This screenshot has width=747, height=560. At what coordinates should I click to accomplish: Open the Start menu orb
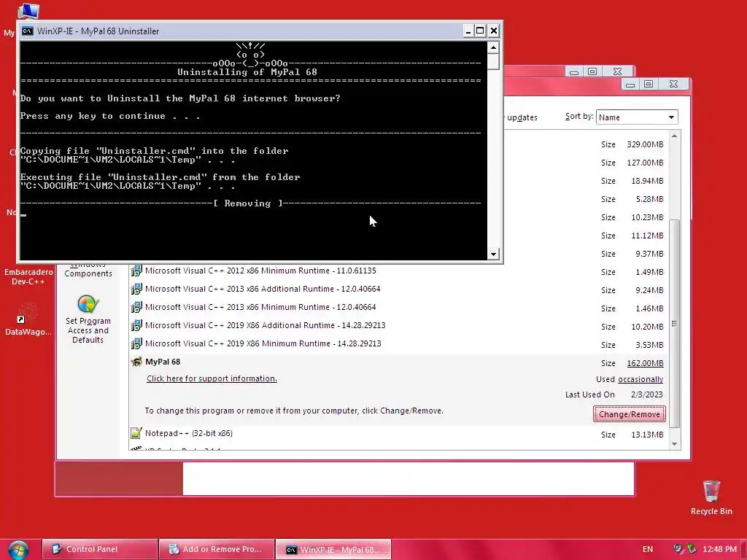tap(18, 550)
